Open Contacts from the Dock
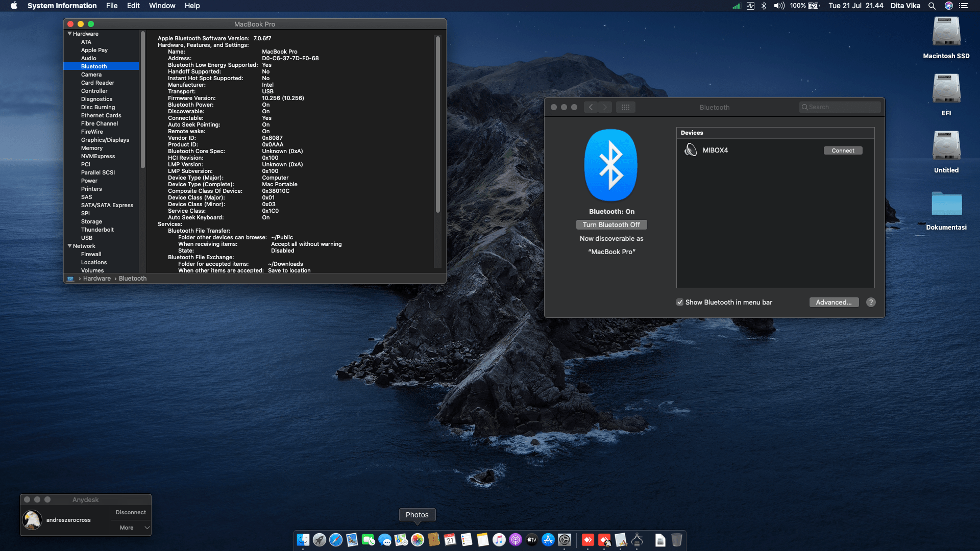Viewport: 980px width, 551px height. 434,540
